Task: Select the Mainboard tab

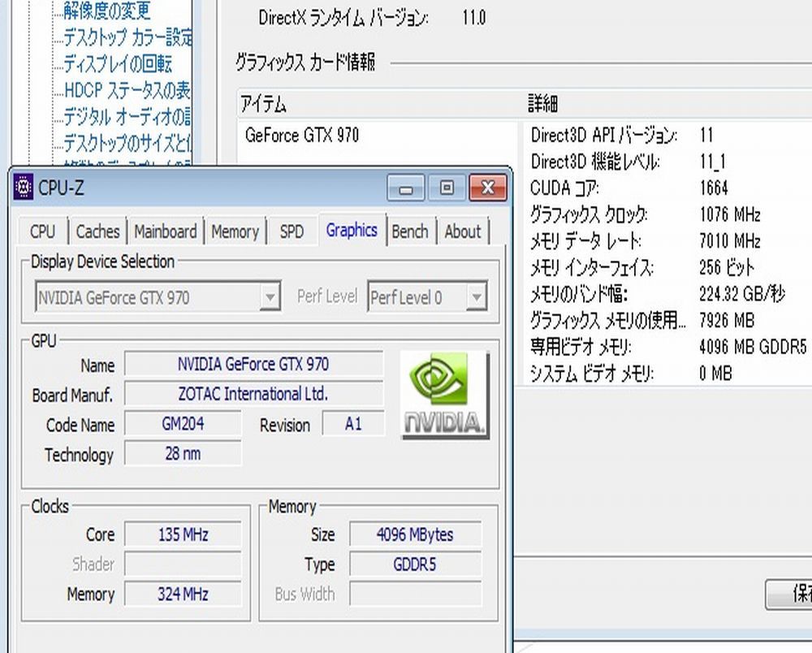Action: pos(166,231)
